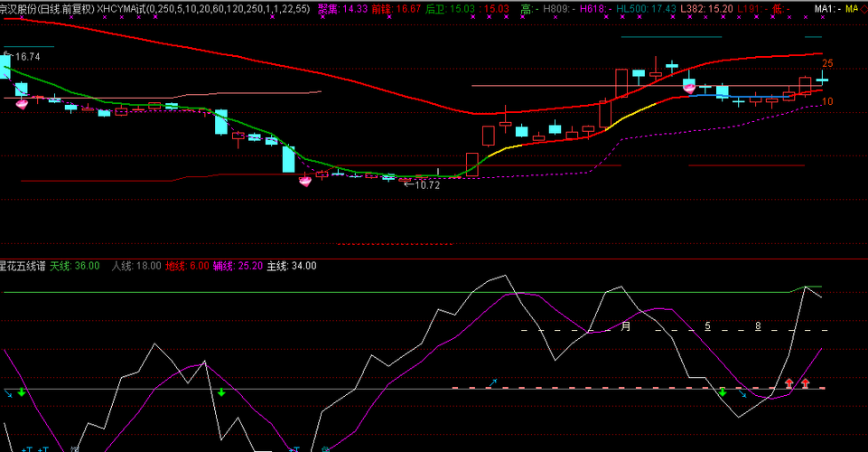Viewport: 868px width, 452px height.
Task: Click the blue down-right arrow near red arrows
Action: pyautogui.click(x=742, y=394)
